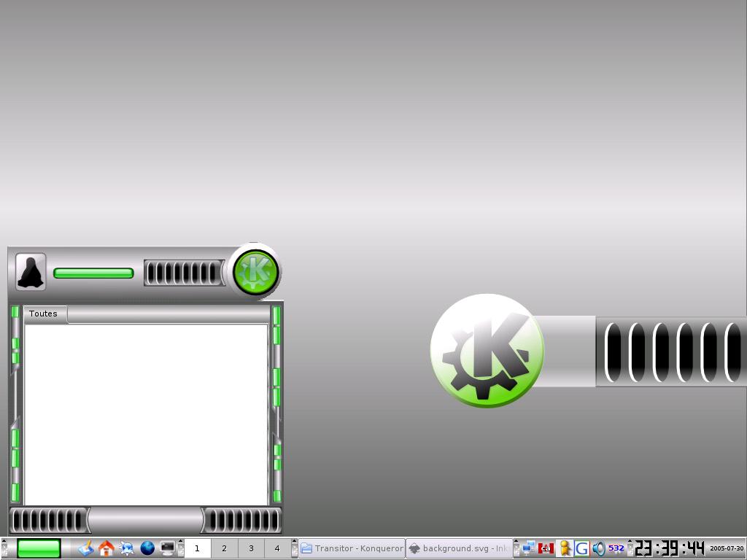Click the applet handle before the desktop pager

point(181,548)
